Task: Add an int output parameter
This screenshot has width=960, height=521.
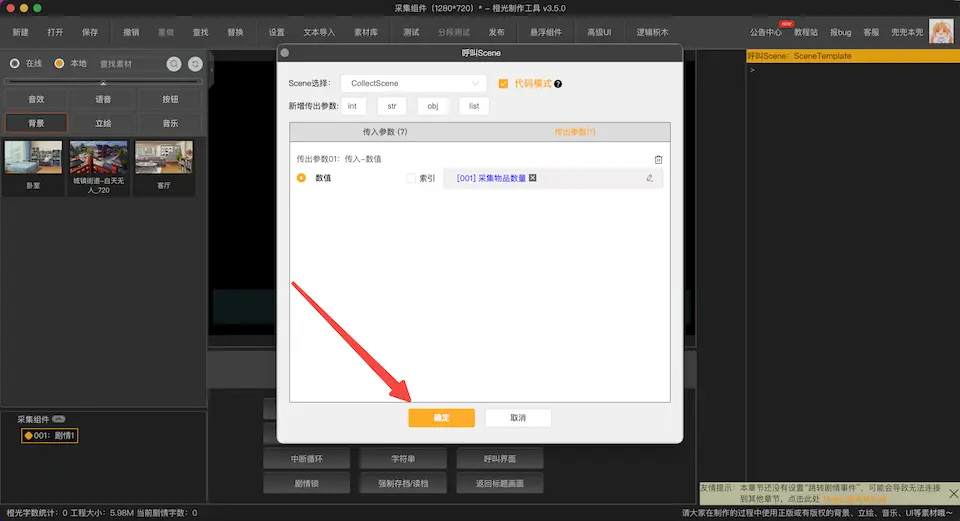Action: (352, 106)
